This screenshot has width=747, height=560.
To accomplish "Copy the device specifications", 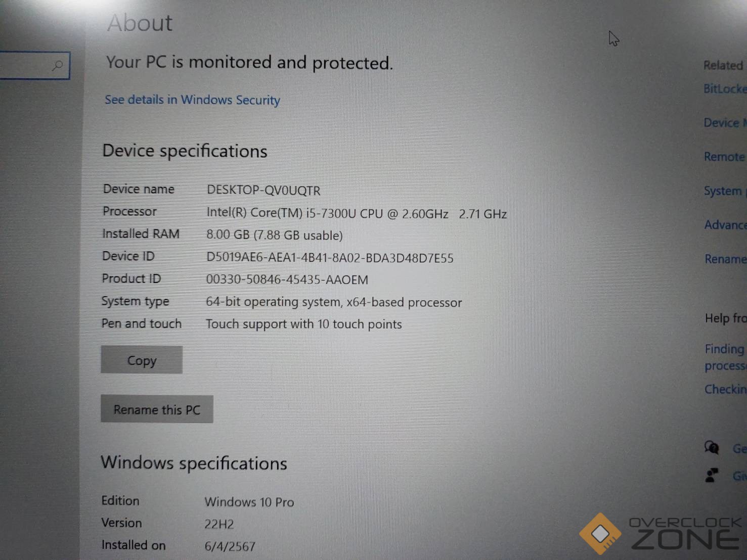I will click(x=142, y=360).
